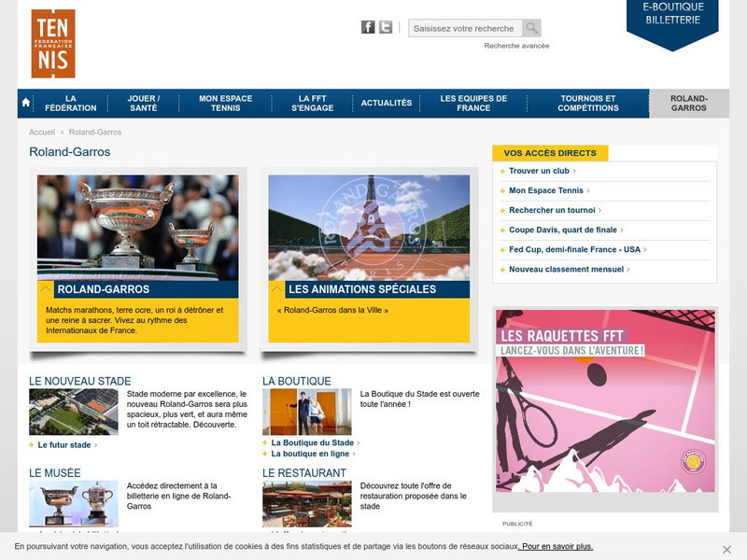Open the FFT Twitter page icon
The image size is (747, 560).
(x=386, y=27)
